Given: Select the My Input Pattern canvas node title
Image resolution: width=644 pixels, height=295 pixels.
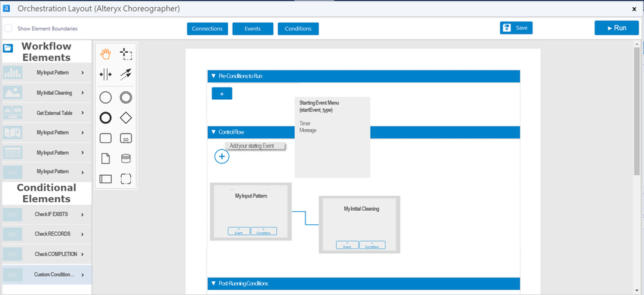Looking at the screenshot, I should click(x=251, y=196).
